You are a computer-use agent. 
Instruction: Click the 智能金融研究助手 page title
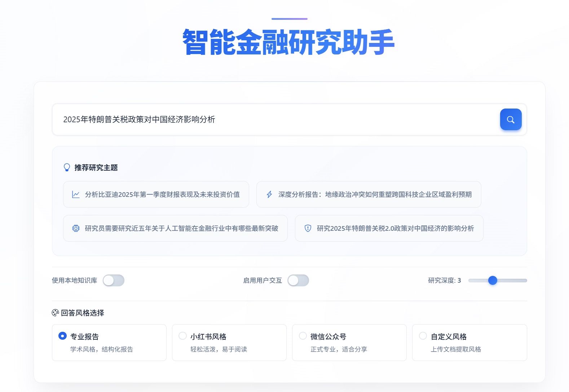click(x=288, y=43)
